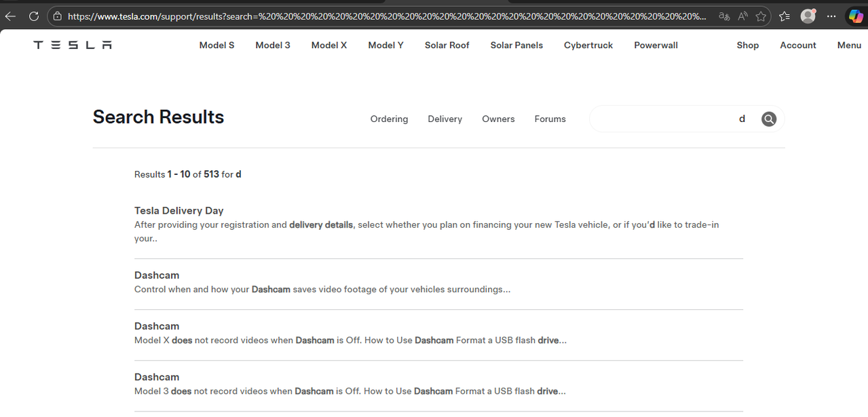Click the Tesla logo
Screen dimensions: 868x417
pyautogui.click(x=73, y=45)
